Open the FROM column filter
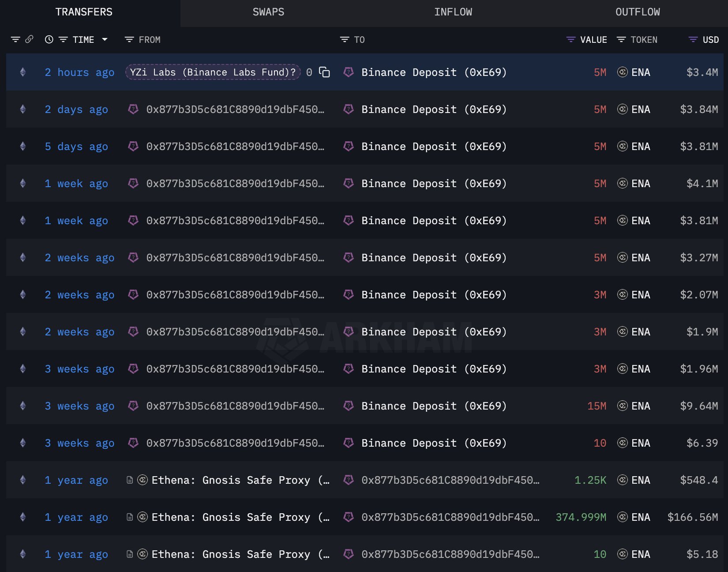Viewport: 728px width, 572px height. pos(129,40)
